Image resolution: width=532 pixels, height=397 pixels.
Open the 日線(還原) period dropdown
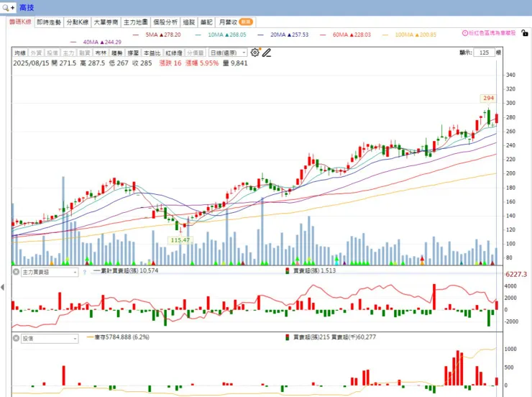coord(228,53)
